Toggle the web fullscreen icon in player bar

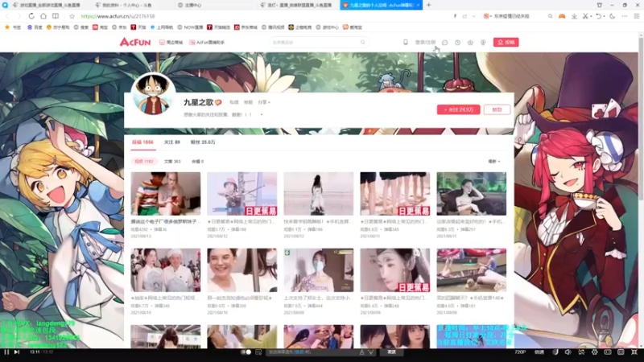pyautogui.click(x=621, y=352)
